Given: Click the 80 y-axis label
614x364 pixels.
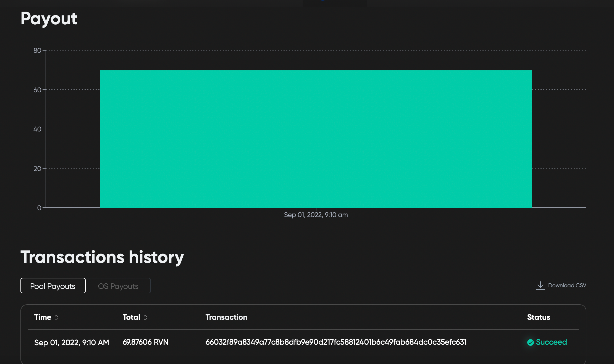Looking at the screenshot, I should coord(37,50).
